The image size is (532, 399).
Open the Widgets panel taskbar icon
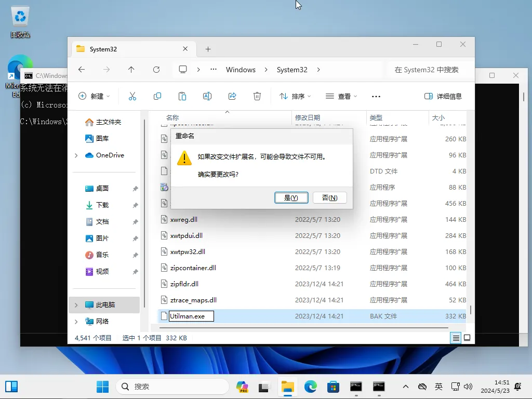tap(11, 387)
